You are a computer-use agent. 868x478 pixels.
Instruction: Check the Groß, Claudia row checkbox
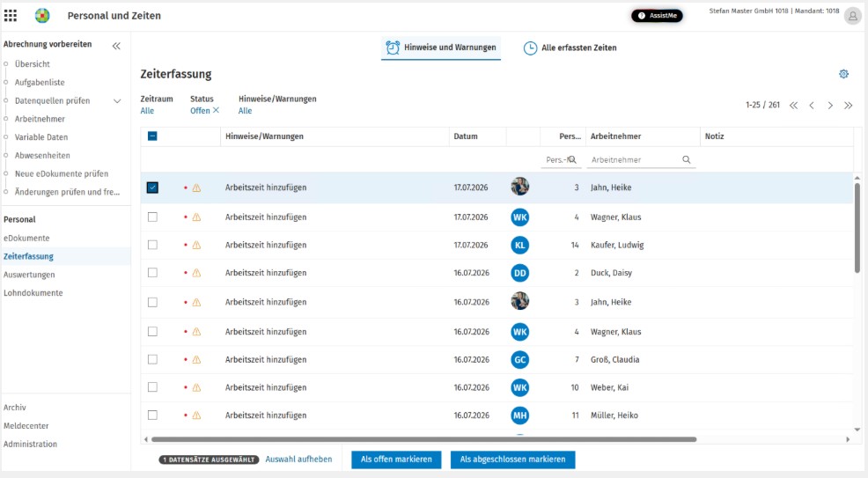[x=152, y=359]
